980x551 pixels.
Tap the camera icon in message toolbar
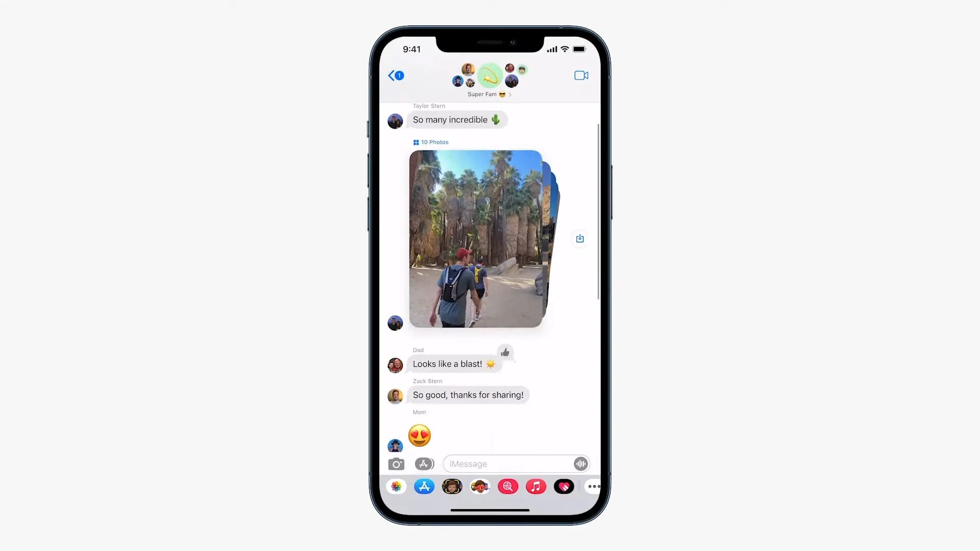tap(397, 464)
